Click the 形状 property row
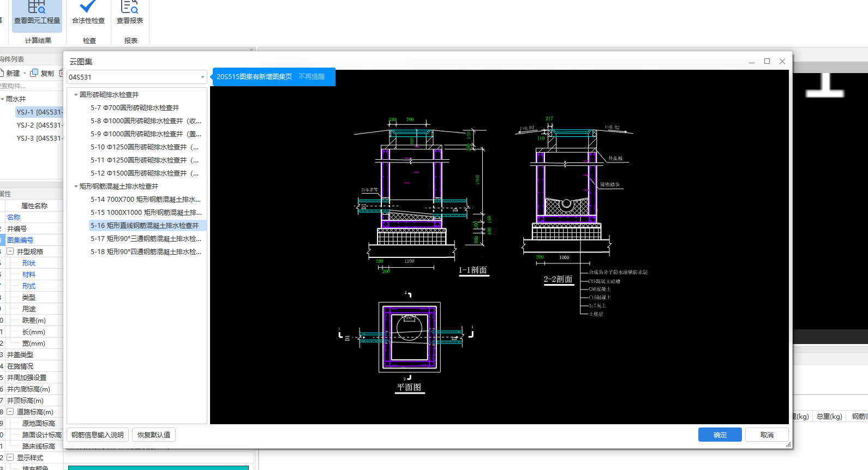 tap(33, 263)
